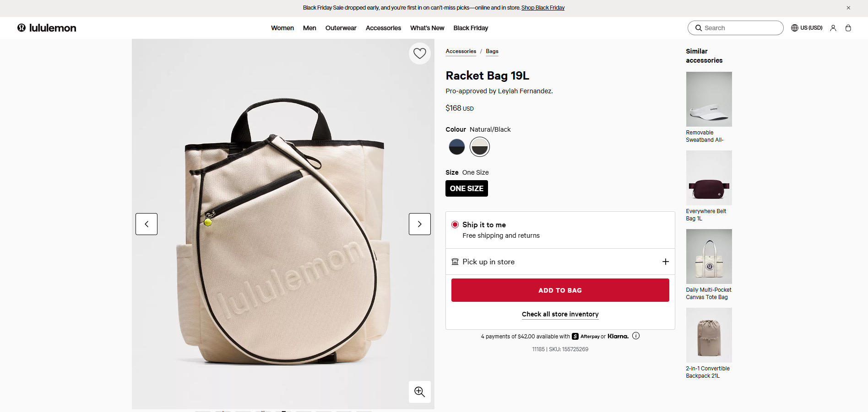868x412 pixels.
Task: Open the shopping bag icon in header
Action: [x=848, y=28]
